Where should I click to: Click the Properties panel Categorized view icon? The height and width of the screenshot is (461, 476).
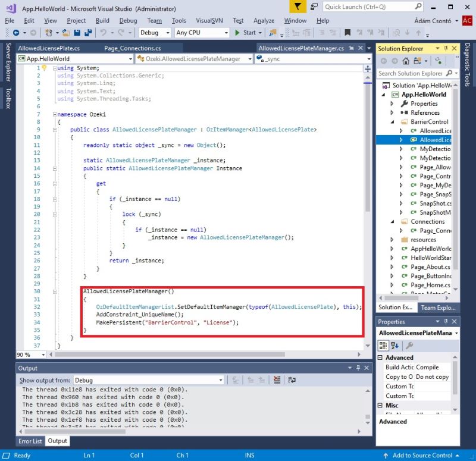384,345
